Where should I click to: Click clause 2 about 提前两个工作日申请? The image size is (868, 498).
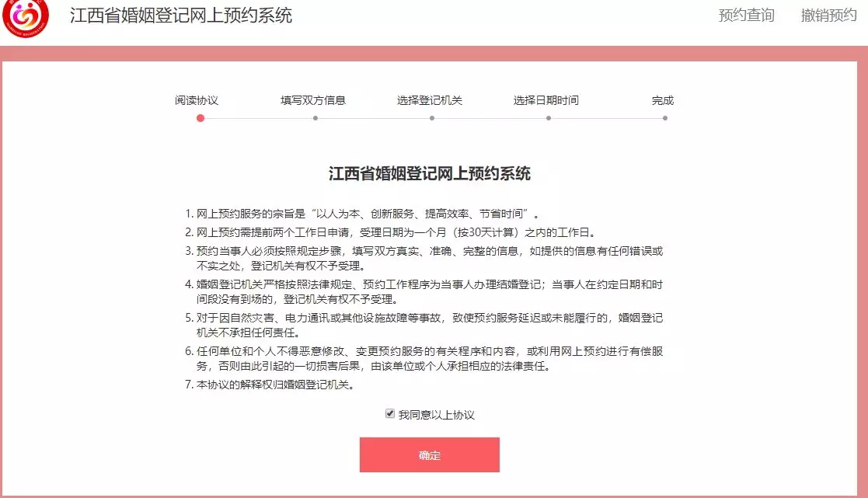click(x=391, y=232)
